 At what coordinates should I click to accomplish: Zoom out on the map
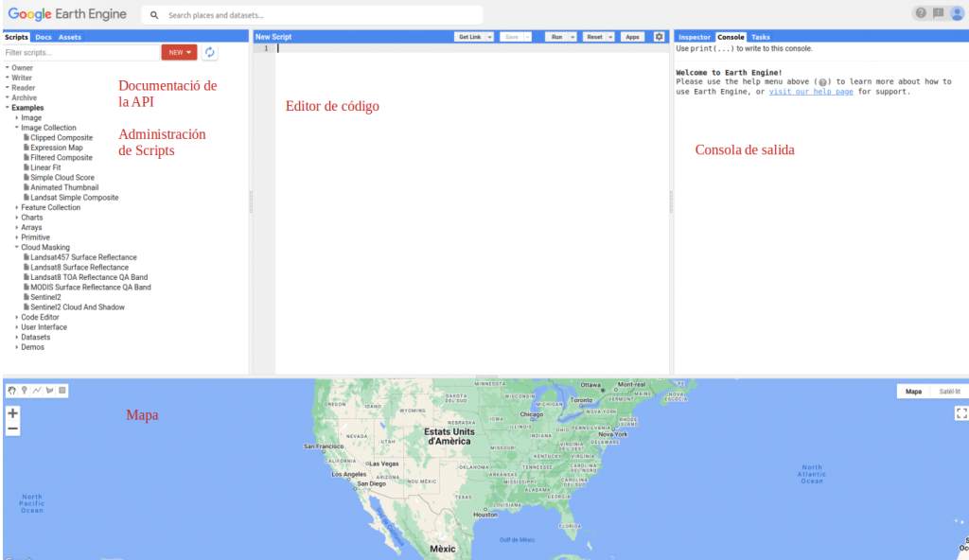point(13,429)
